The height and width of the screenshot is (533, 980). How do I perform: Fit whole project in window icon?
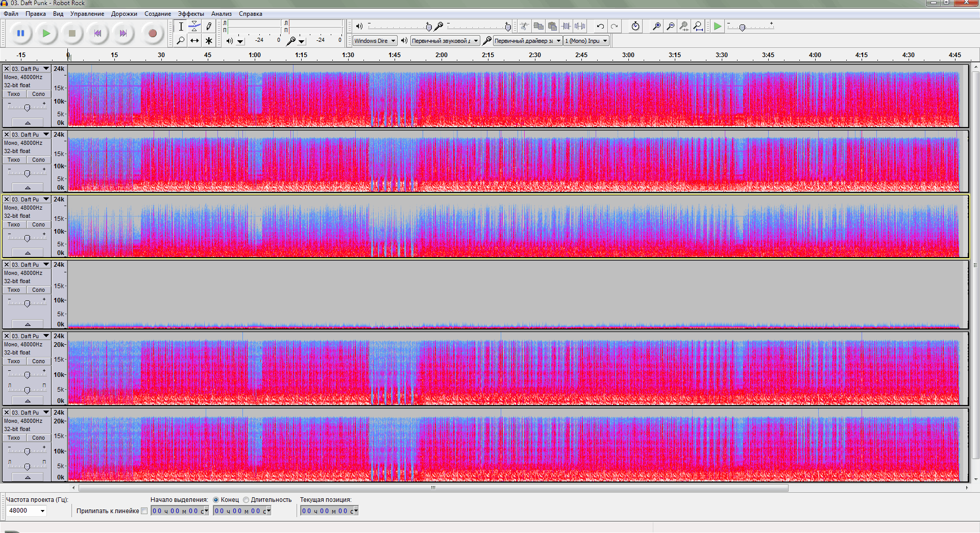[698, 27]
